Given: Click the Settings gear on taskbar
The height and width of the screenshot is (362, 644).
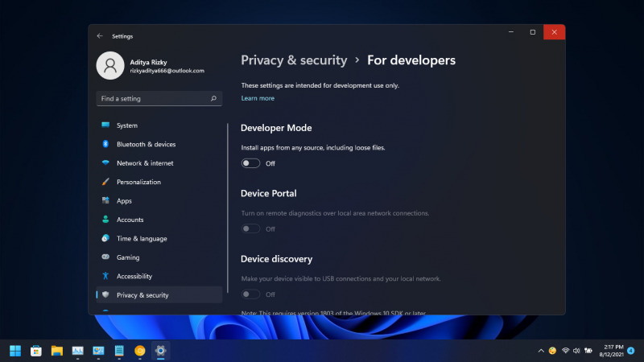Looking at the screenshot, I should click(x=160, y=351).
